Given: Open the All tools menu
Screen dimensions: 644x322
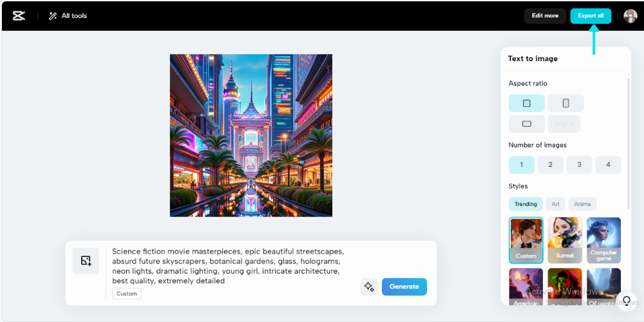Looking at the screenshot, I should (68, 16).
